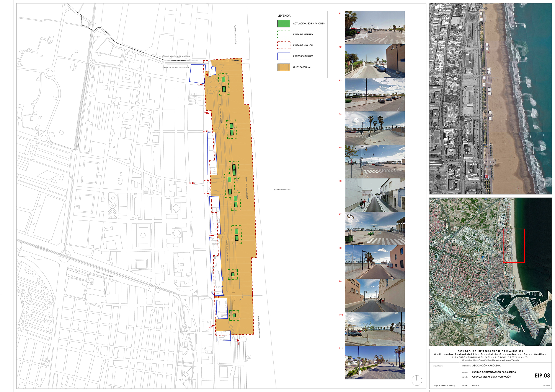Click the Línea de Merten legend box
The height and width of the screenshot is (392, 555).
(x=284, y=34)
